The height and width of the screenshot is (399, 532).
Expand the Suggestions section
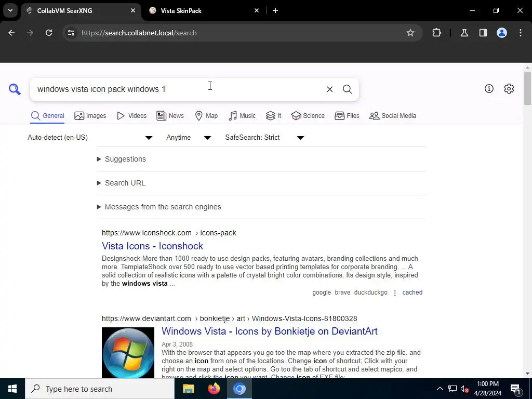(x=122, y=159)
